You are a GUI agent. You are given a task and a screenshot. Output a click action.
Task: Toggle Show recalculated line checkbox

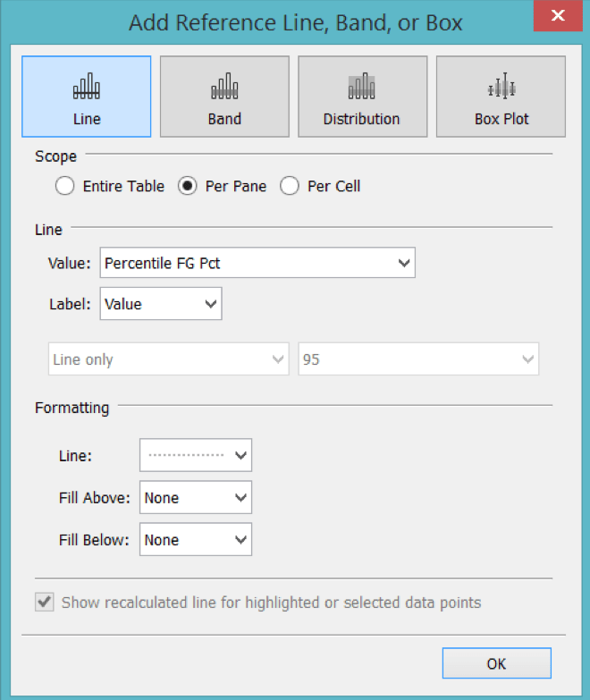coord(44,603)
